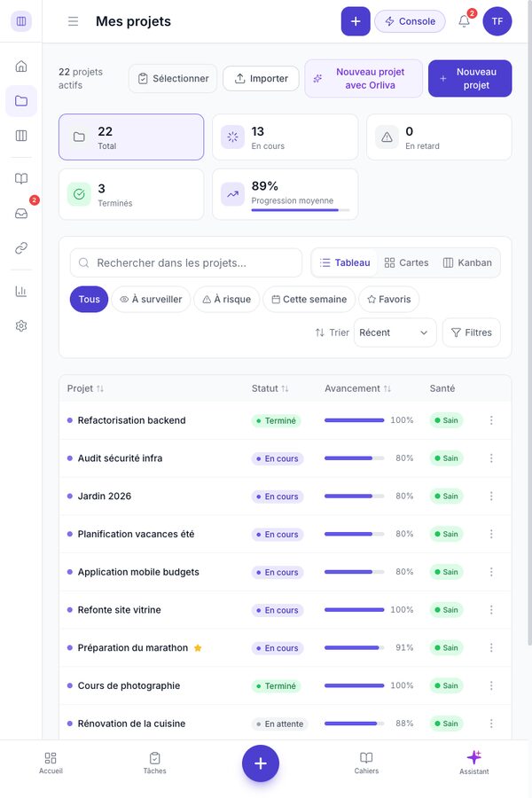This screenshot has height=798, width=532.
Task: Switch to Cartes view
Action: pyautogui.click(x=406, y=262)
